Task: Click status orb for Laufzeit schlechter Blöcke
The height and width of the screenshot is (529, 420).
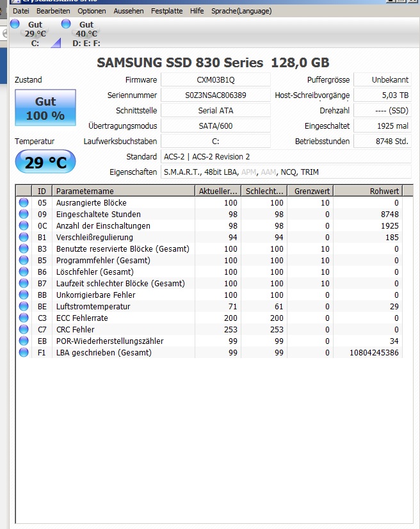Action: pyautogui.click(x=24, y=283)
